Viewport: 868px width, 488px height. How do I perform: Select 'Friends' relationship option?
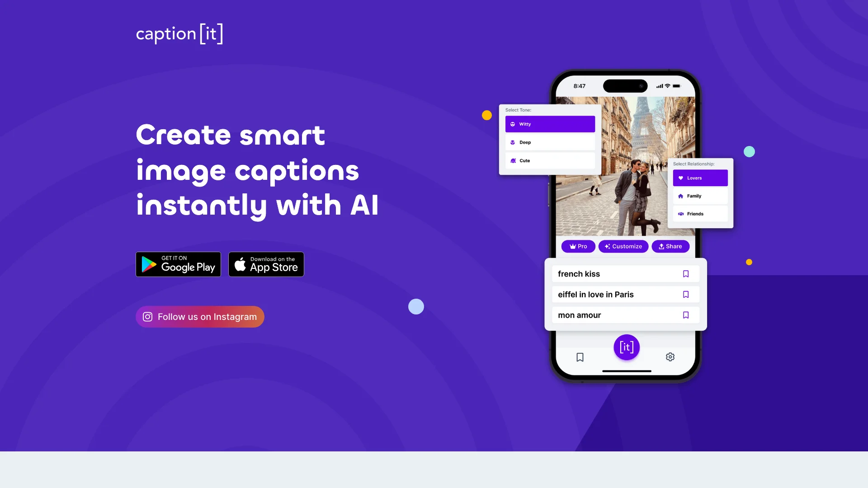tap(701, 213)
